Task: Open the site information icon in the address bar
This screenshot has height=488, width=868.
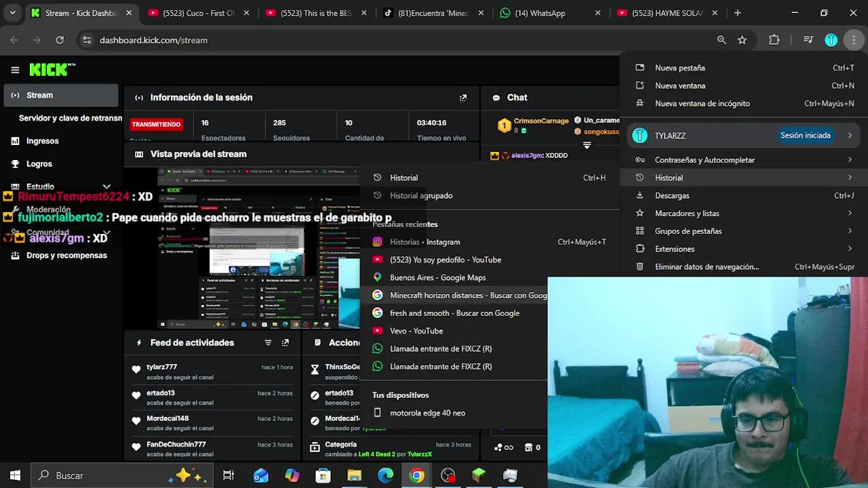Action: pyautogui.click(x=86, y=40)
